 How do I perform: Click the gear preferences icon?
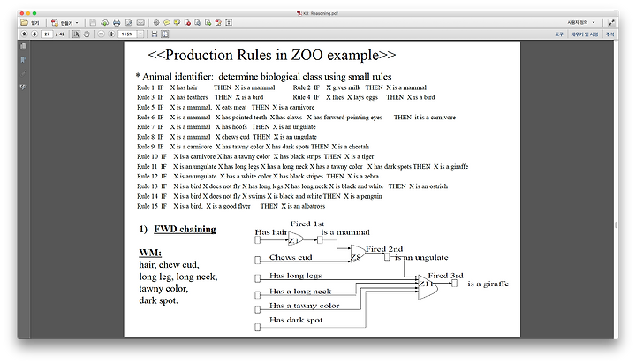pyautogui.click(x=156, y=23)
